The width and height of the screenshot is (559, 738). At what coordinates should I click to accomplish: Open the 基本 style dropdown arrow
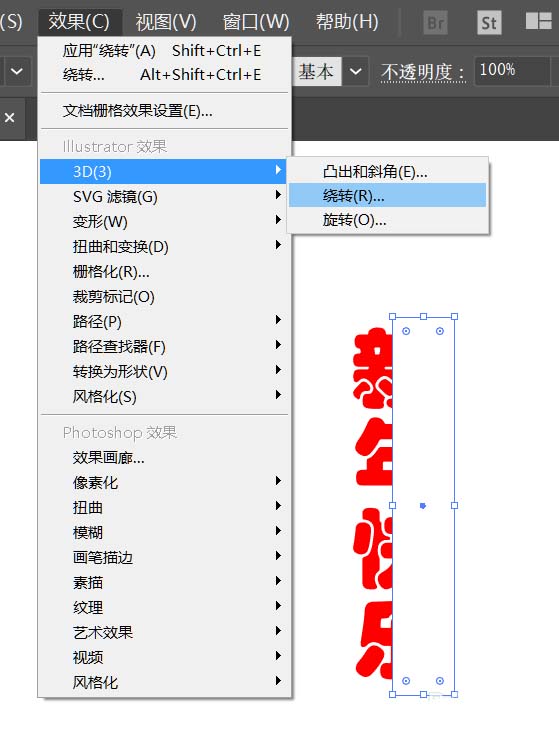tap(356, 72)
